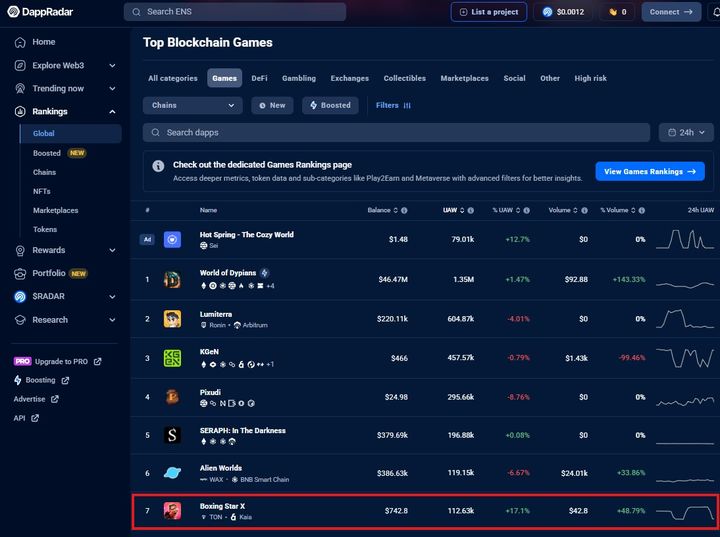Click the Hot Spring game logo
Screen dimensions: 720x537
[x=172, y=240]
